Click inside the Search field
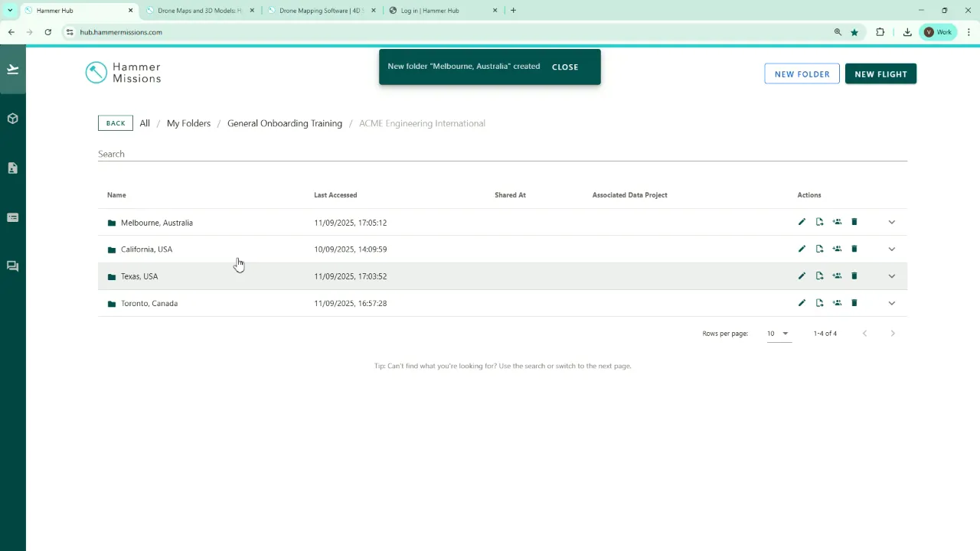Image resolution: width=980 pixels, height=551 pixels. (306, 154)
